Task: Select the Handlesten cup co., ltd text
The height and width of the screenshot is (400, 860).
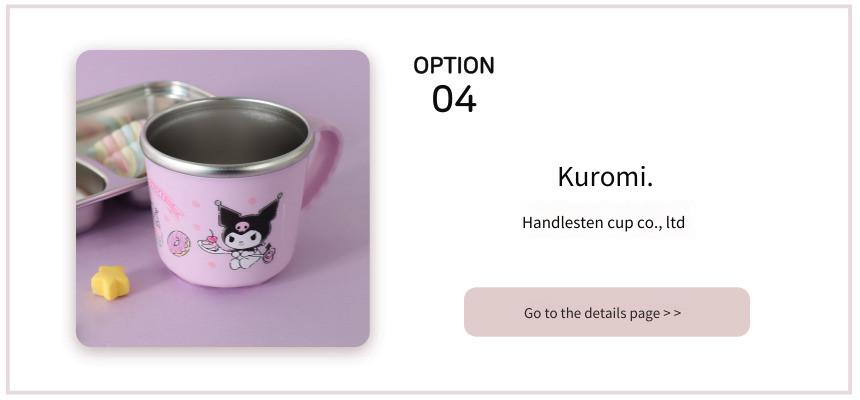Action: point(603,222)
